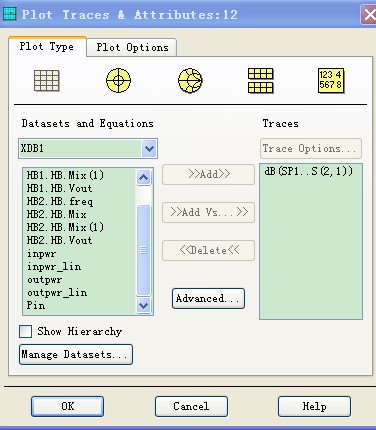
Task: Select HB2.HB.freq in the list
Action: tap(60, 201)
